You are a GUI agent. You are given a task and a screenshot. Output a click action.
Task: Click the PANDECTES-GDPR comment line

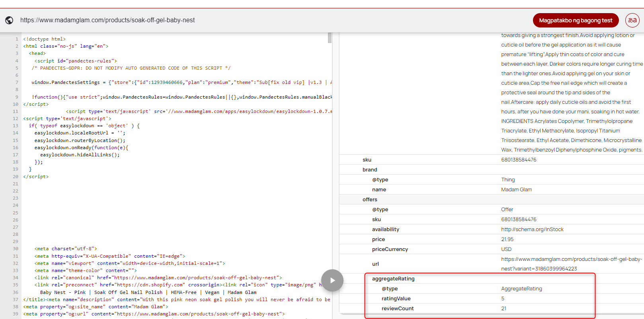click(x=131, y=68)
